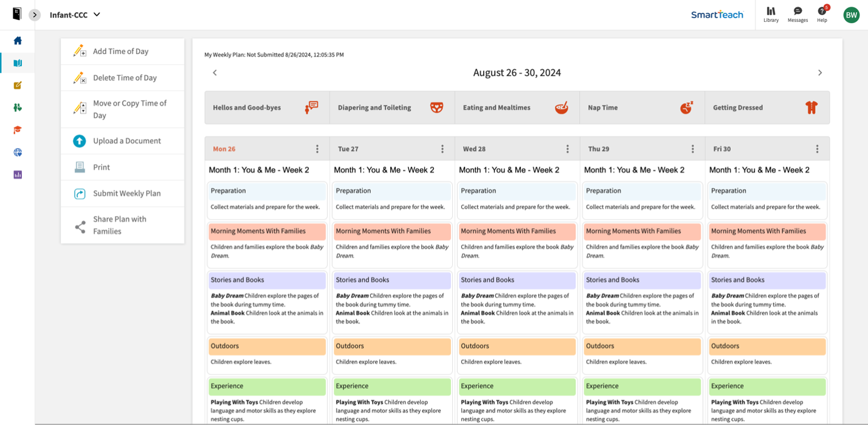This screenshot has height=426, width=868.
Task: Select the Weekly Planning book icon
Action: [x=18, y=63]
